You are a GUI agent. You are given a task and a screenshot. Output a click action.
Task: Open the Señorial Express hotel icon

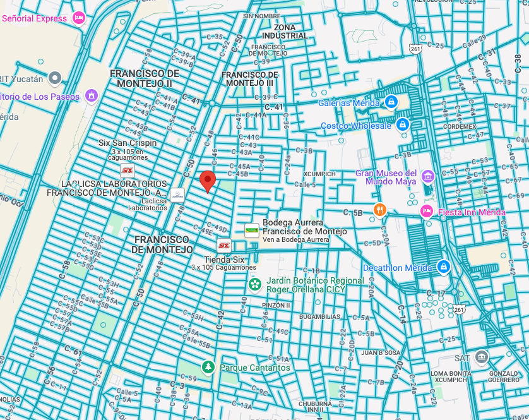(79, 18)
